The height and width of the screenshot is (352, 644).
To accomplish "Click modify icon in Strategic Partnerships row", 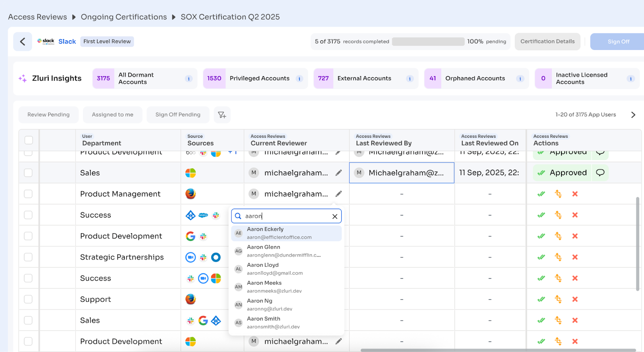I will click(x=558, y=257).
